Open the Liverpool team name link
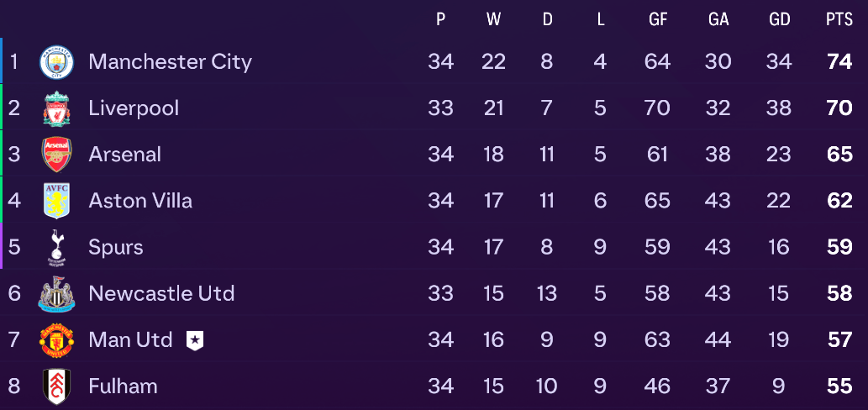Viewport: 868px width, 410px height. click(x=134, y=108)
